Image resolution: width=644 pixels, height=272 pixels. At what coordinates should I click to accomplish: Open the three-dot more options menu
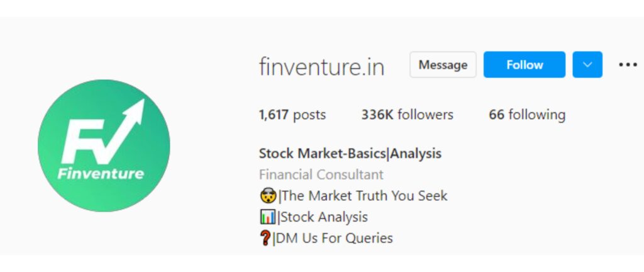coord(628,65)
